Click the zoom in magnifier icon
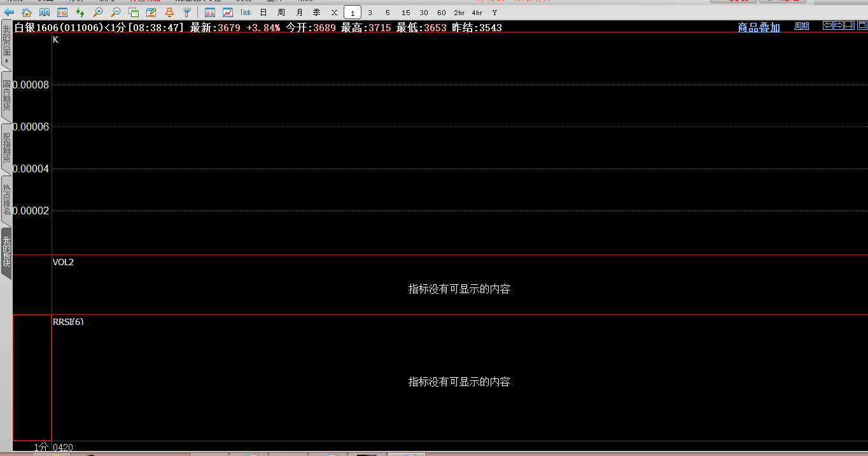This screenshot has height=456, width=868. click(98, 13)
